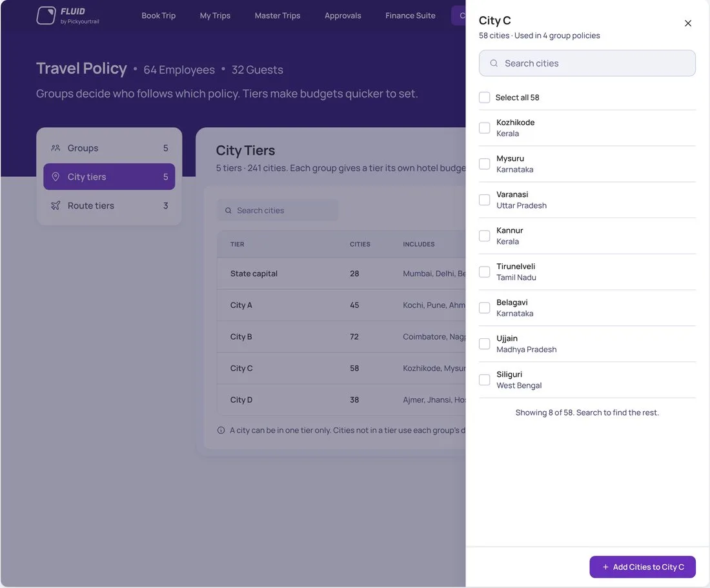Click the Groups people icon
Screen dimensions: 710x588
(x=56, y=148)
